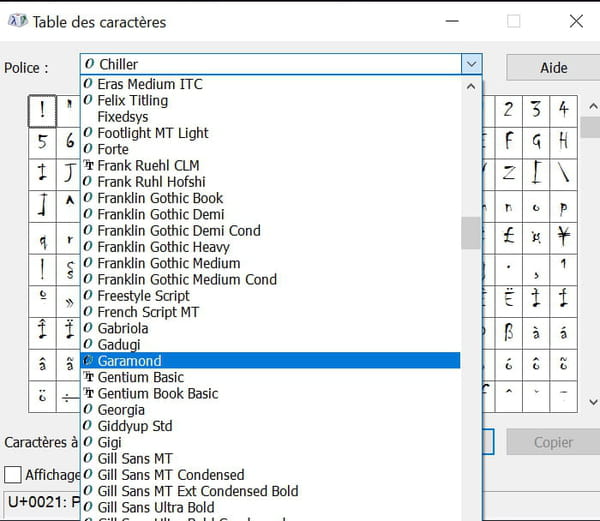Select the currency sign ¤ cell

[536, 238]
